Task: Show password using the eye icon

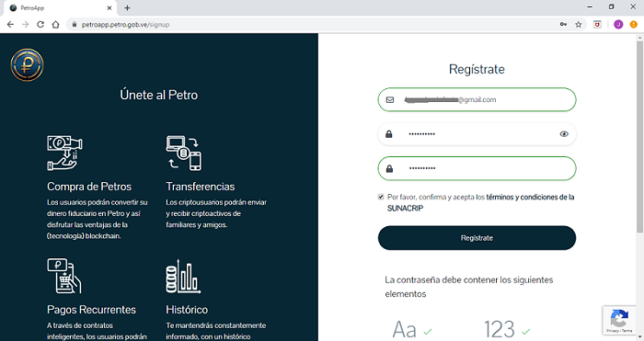Action: point(564,134)
